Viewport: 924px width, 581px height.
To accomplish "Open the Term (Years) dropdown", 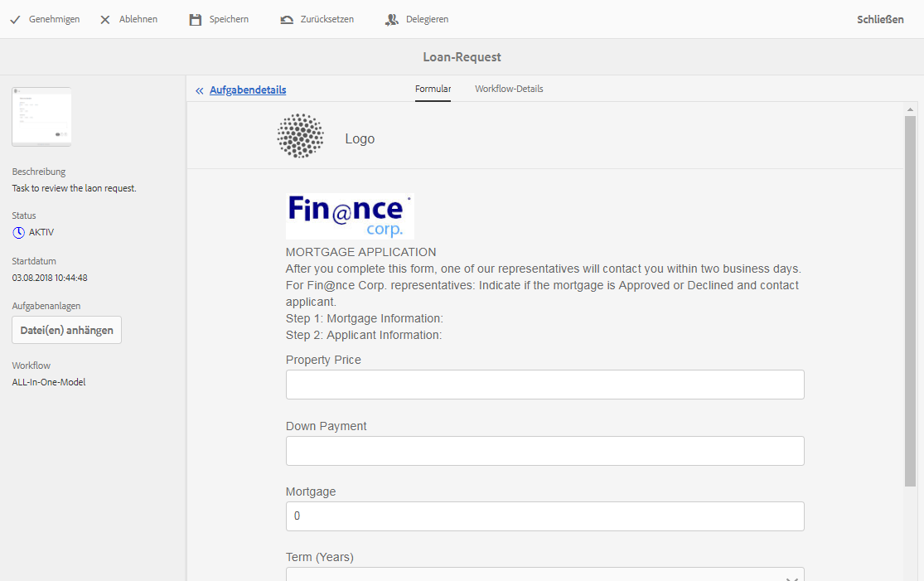I will pos(544,574).
